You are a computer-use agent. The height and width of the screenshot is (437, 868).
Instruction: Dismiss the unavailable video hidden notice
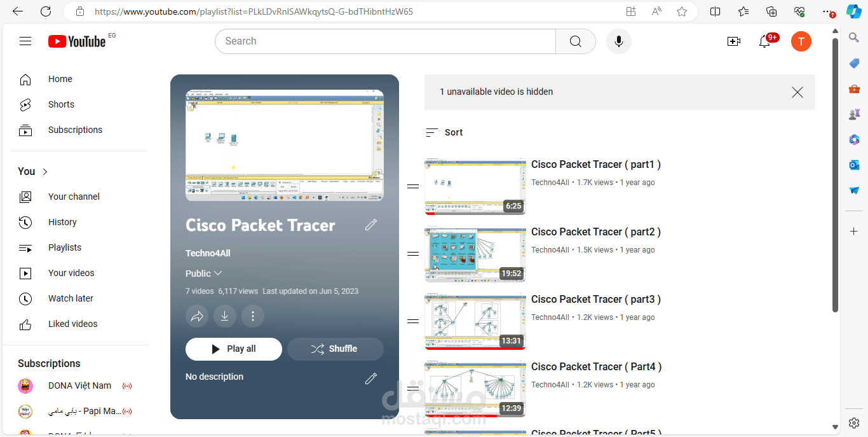coord(797,92)
